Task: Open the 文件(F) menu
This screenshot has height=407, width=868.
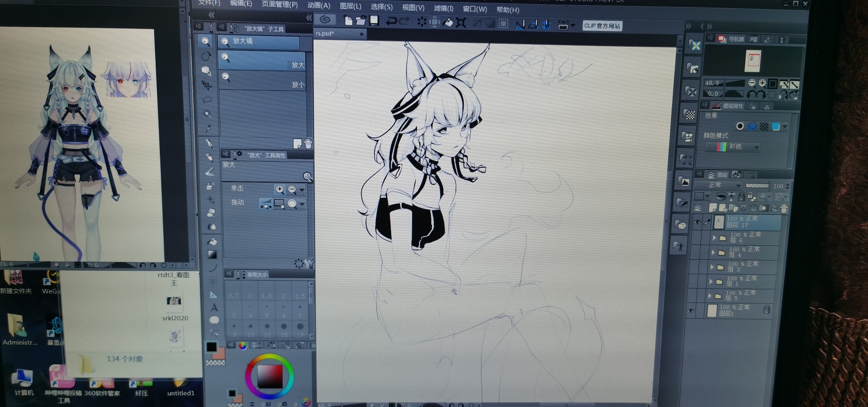Action: (209, 3)
